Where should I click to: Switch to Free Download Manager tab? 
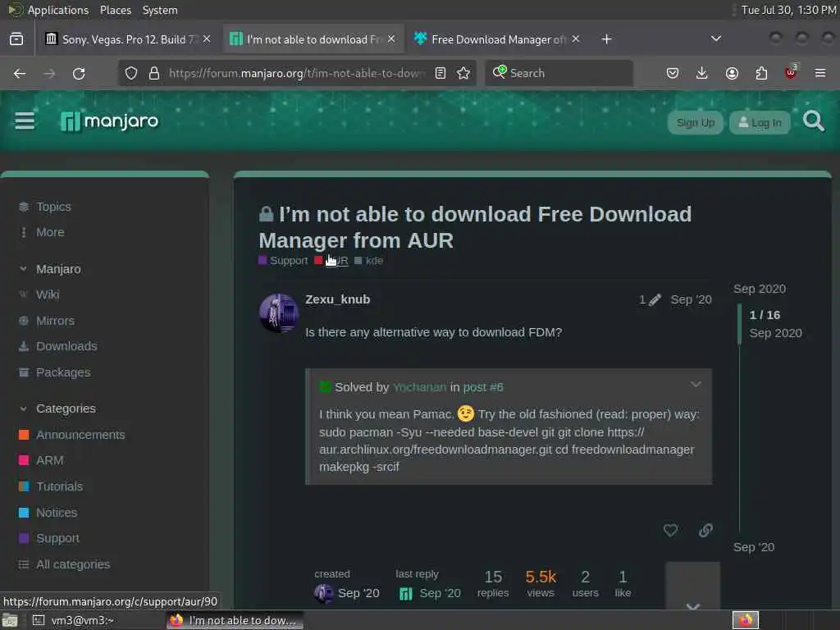click(497, 39)
